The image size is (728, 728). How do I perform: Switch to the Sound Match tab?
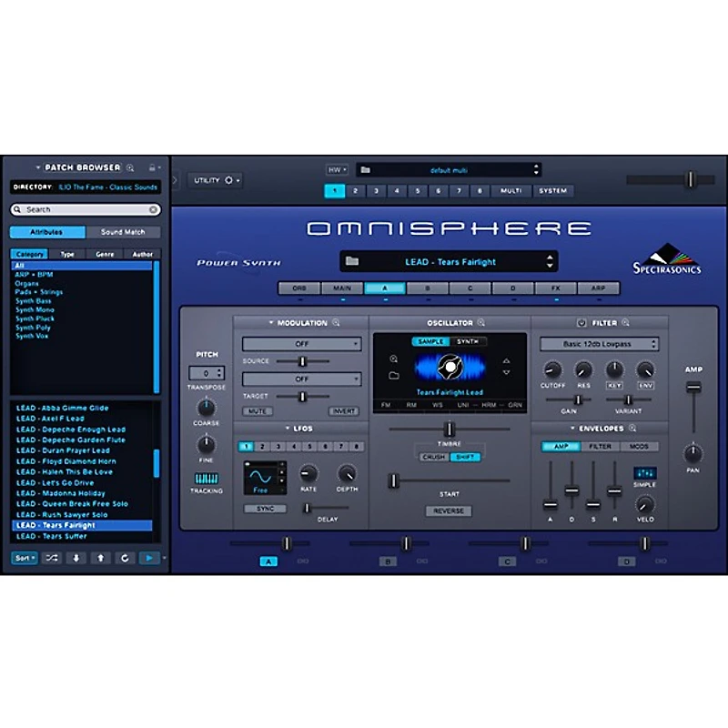[123, 232]
